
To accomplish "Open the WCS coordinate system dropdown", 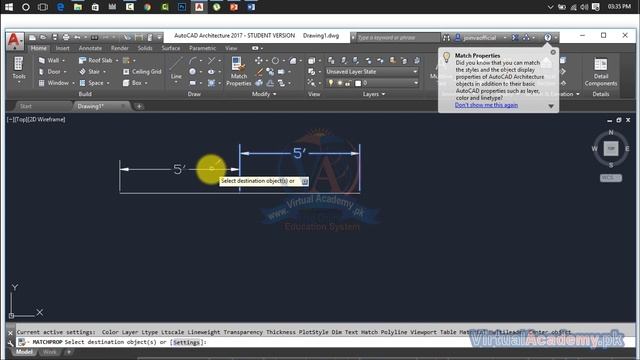I will click(x=611, y=178).
